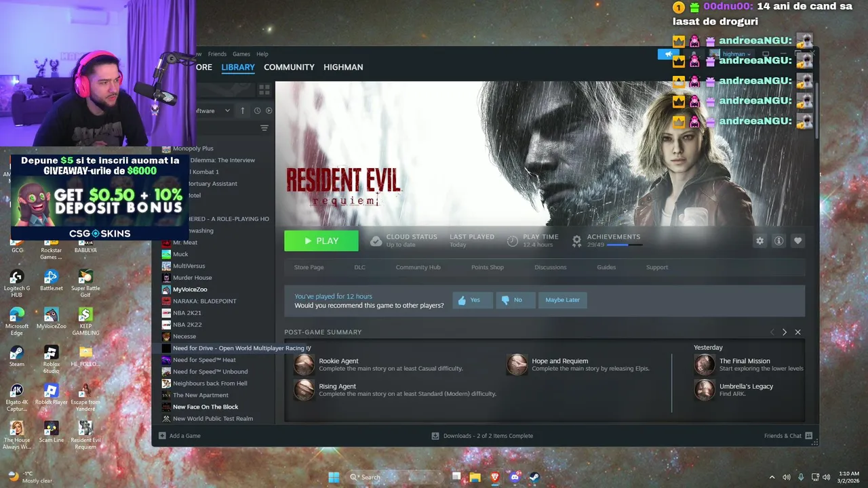Click Add a Game plus icon
Screen dimensions: 868x488
[162, 436]
